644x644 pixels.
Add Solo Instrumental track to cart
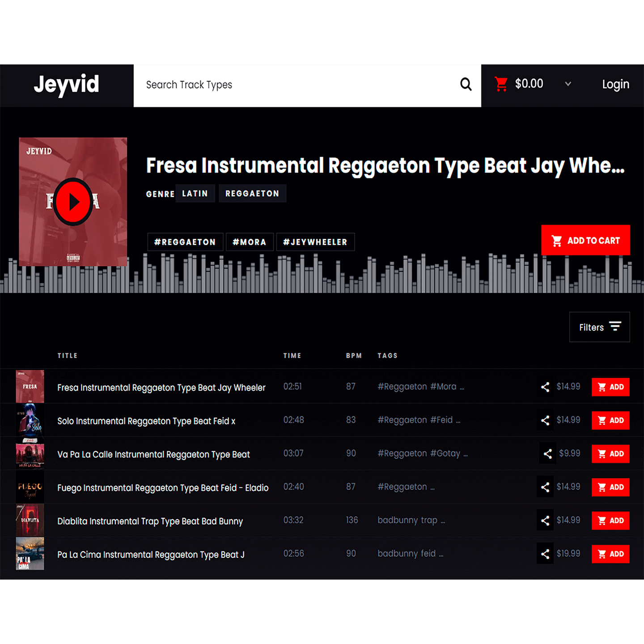coord(610,420)
